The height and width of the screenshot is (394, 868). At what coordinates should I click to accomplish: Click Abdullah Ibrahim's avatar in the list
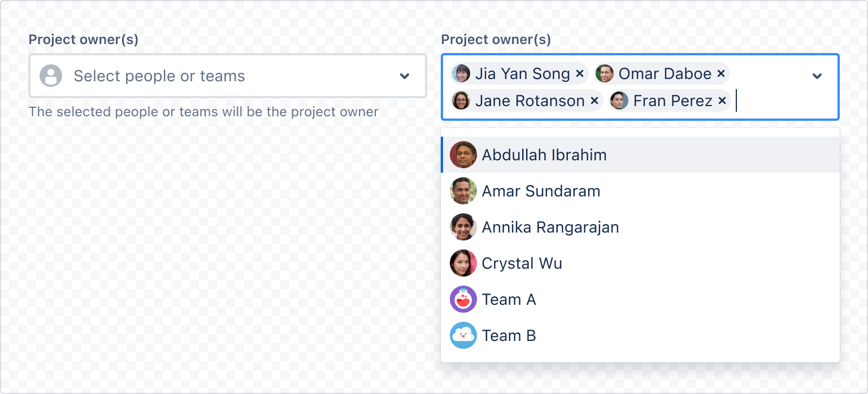[x=463, y=155]
